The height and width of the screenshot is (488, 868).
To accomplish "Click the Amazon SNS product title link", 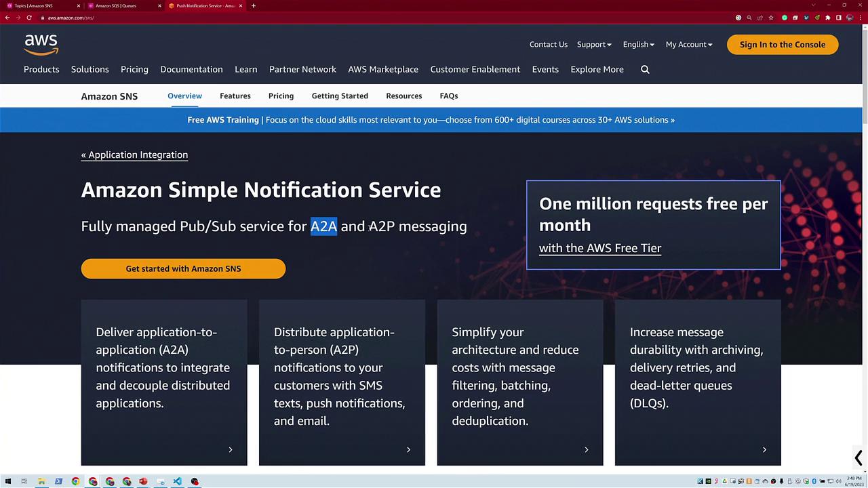I will [109, 96].
